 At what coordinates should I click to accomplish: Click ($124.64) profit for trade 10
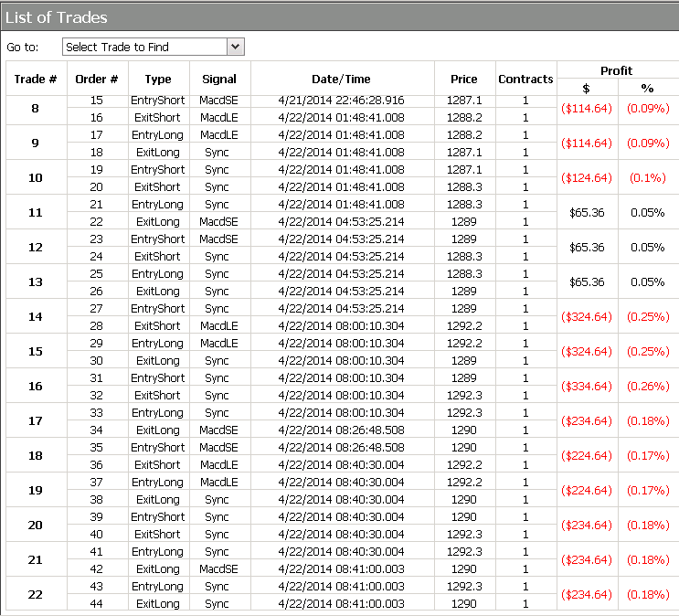587,177
